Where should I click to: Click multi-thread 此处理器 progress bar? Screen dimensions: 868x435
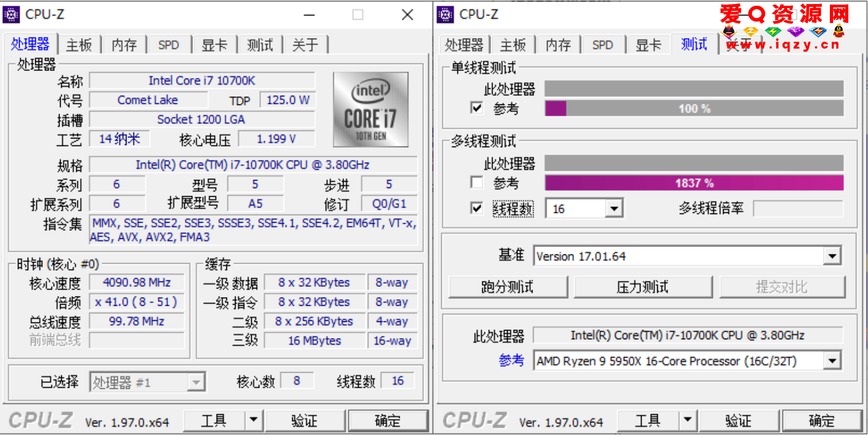click(x=694, y=163)
